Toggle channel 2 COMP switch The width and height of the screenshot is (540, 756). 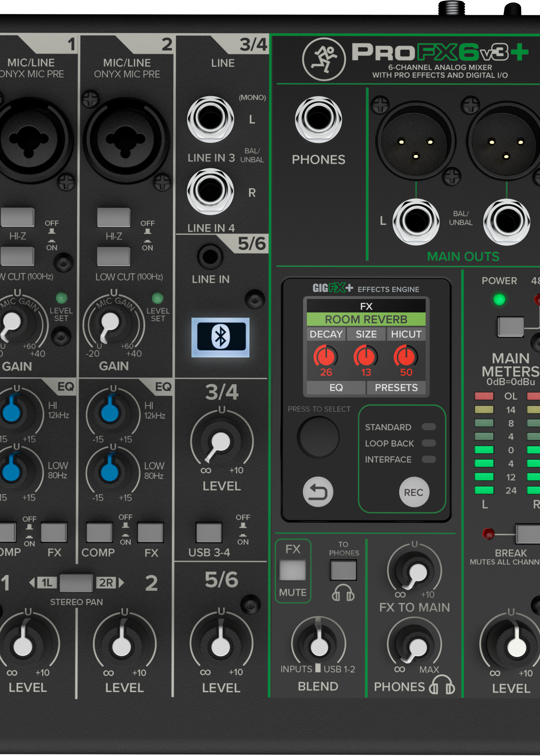tap(99, 532)
